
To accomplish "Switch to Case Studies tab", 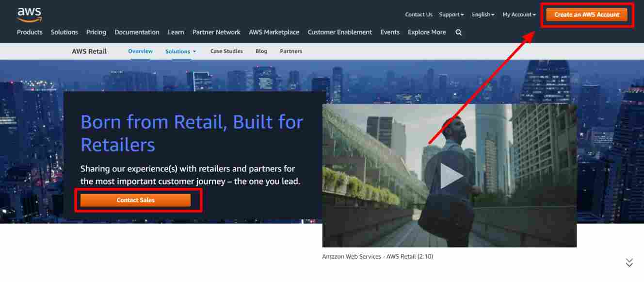I will click(226, 51).
